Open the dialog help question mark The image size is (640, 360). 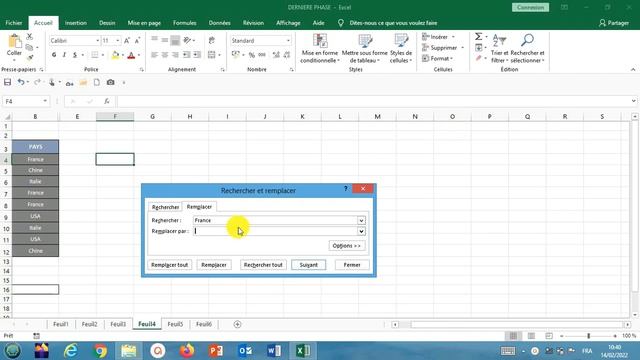346,189
